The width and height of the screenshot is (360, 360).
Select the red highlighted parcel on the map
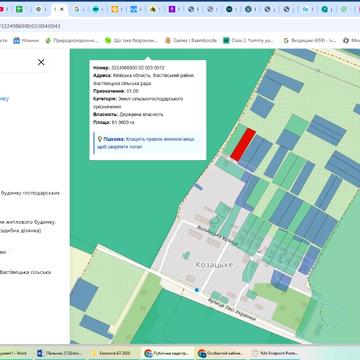243,145
